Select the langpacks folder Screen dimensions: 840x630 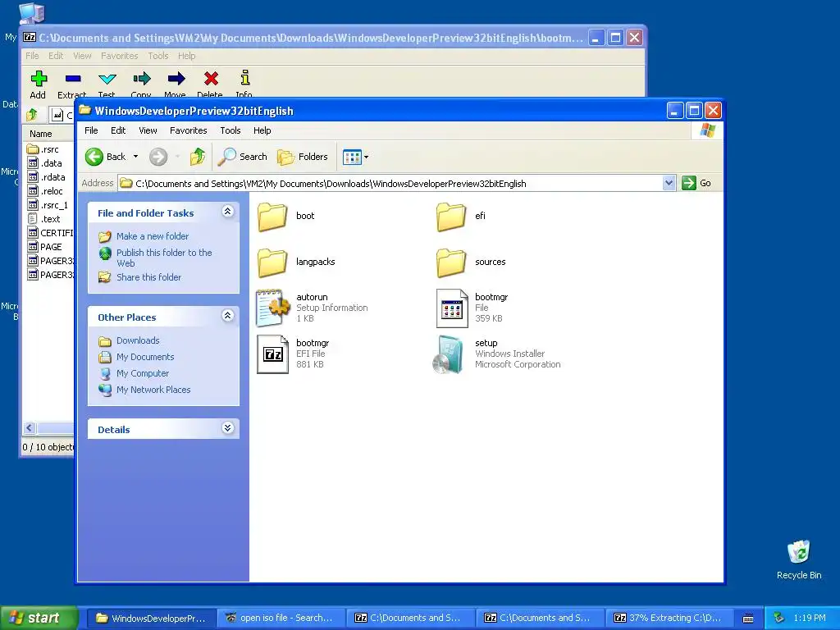coord(296,262)
